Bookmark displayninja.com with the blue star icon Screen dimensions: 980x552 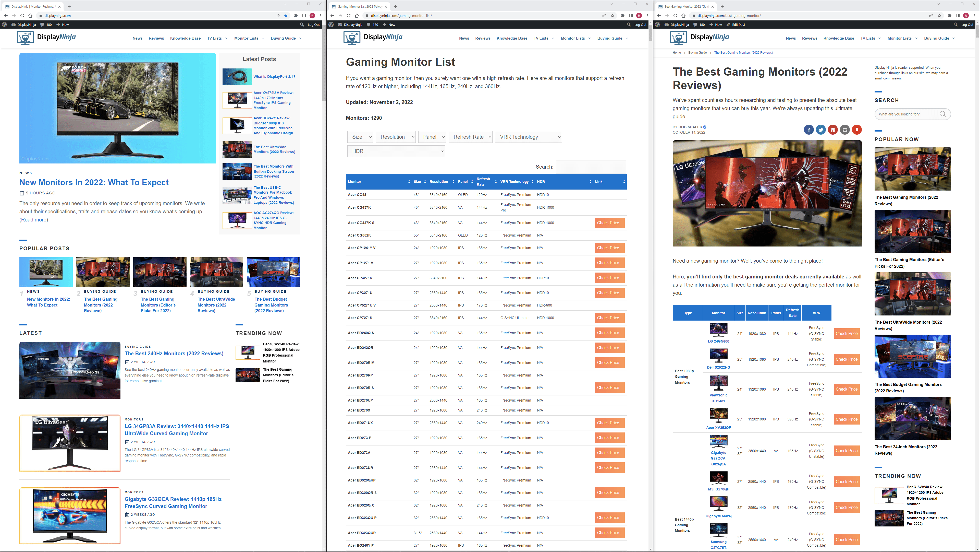click(286, 16)
